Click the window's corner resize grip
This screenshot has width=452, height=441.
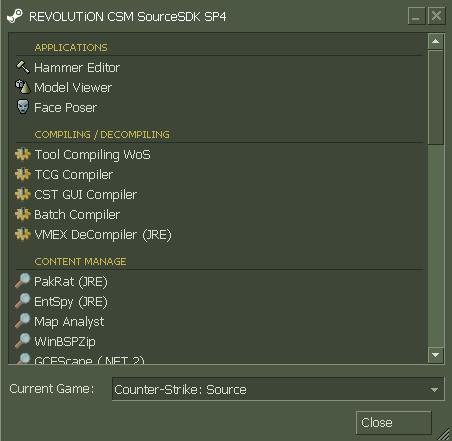(x=443, y=434)
